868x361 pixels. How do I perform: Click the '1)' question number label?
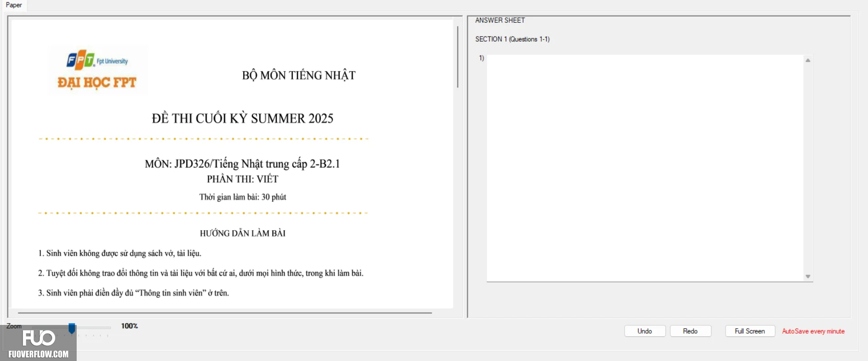pyautogui.click(x=481, y=58)
